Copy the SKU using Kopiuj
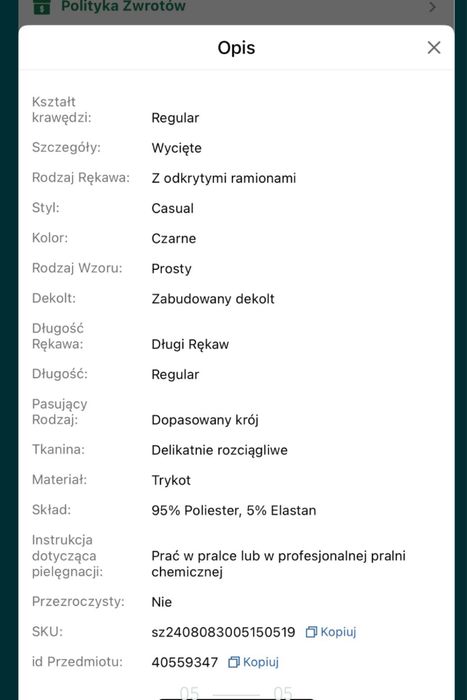This screenshot has width=467, height=700. click(331, 632)
